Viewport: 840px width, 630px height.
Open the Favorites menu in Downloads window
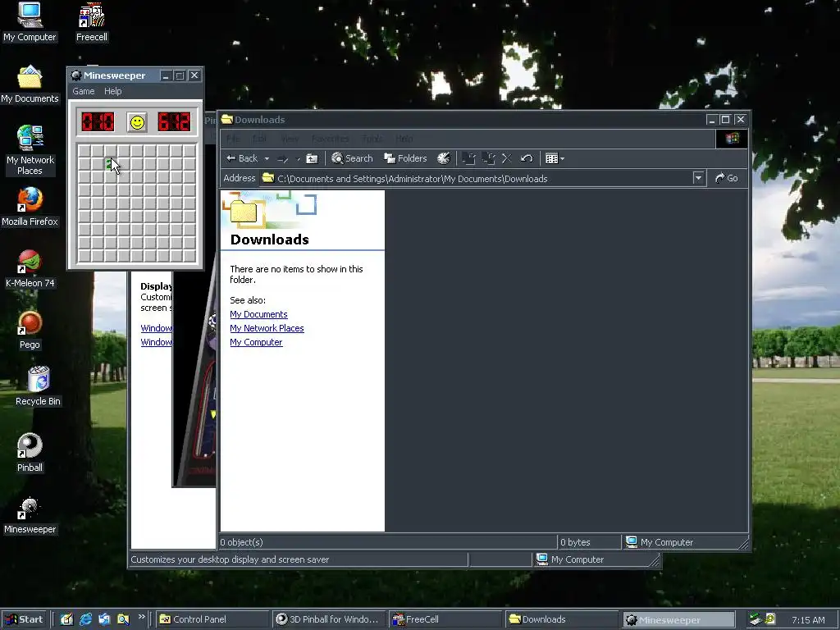[330, 139]
